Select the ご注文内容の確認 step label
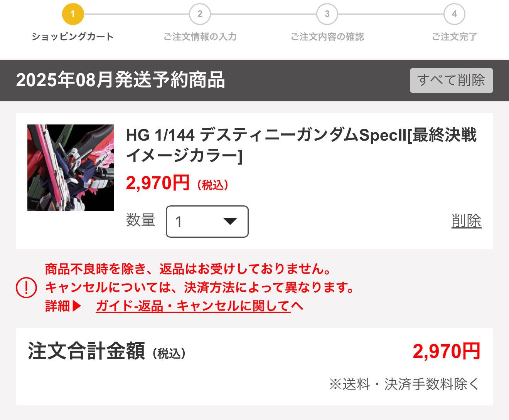The height and width of the screenshot is (420, 509). pos(327,37)
